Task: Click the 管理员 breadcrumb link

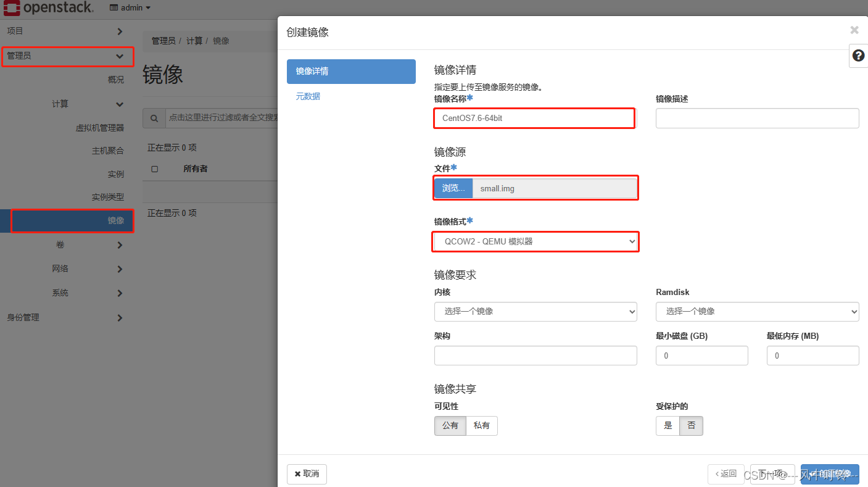Action: click(163, 41)
